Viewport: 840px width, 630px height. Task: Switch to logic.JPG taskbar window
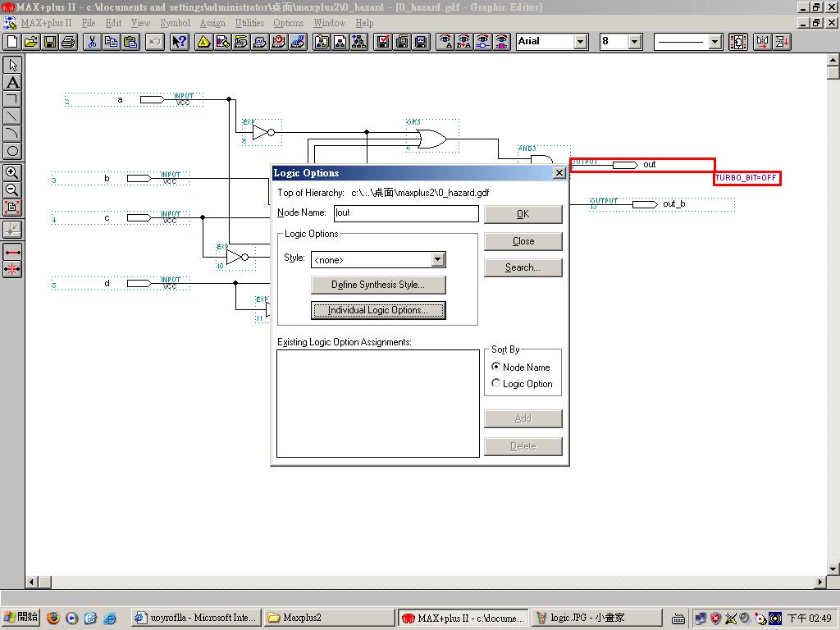[x=597, y=618]
